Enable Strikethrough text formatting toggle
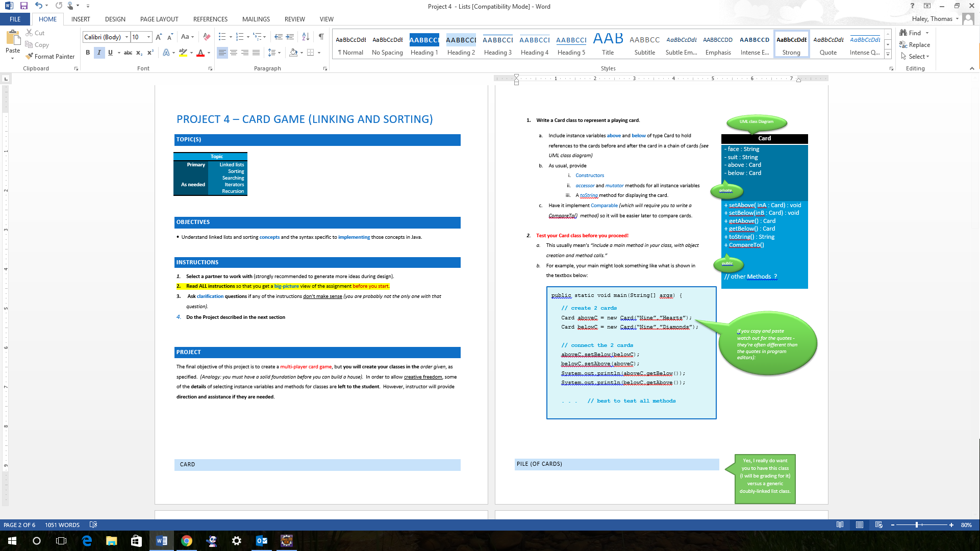 tap(127, 53)
